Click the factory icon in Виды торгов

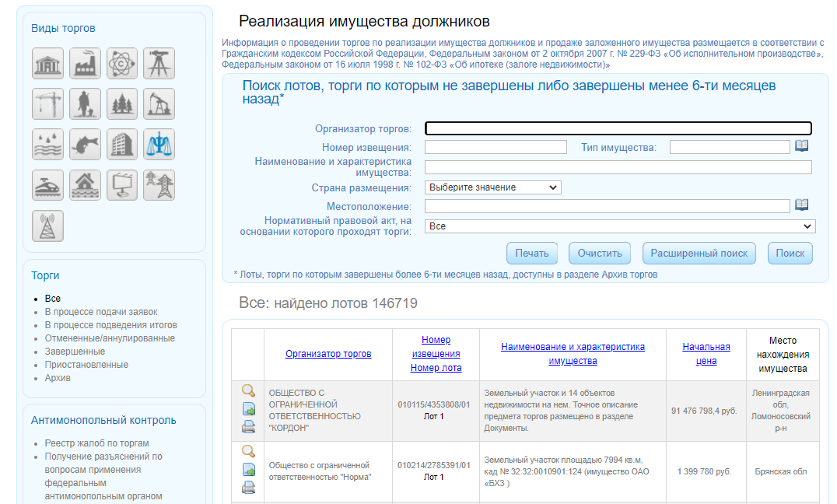(x=85, y=63)
